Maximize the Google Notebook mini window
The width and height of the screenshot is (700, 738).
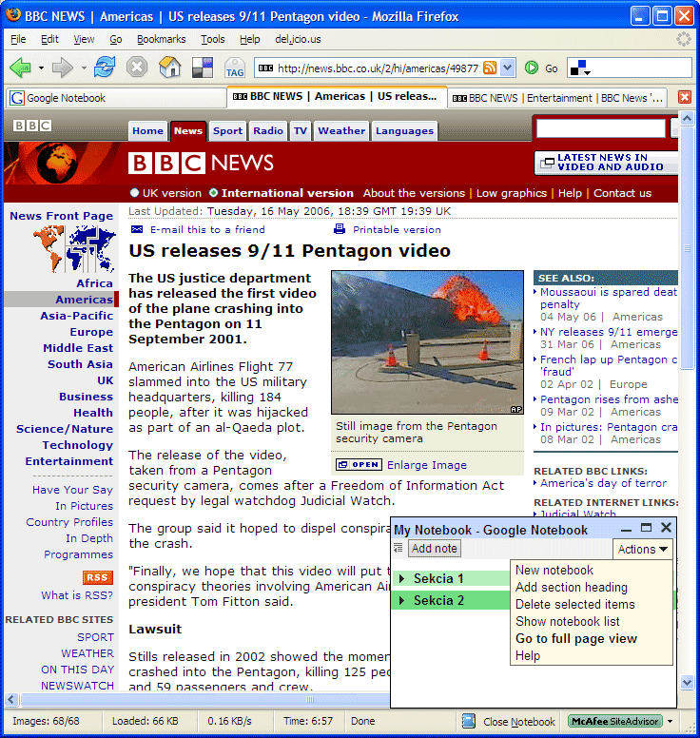tap(647, 528)
